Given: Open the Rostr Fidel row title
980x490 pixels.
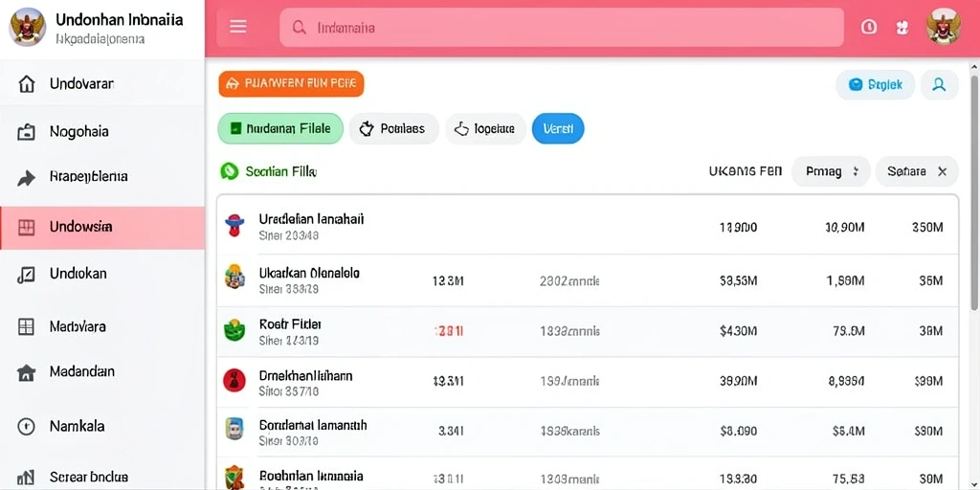Looking at the screenshot, I should pos(290,324).
